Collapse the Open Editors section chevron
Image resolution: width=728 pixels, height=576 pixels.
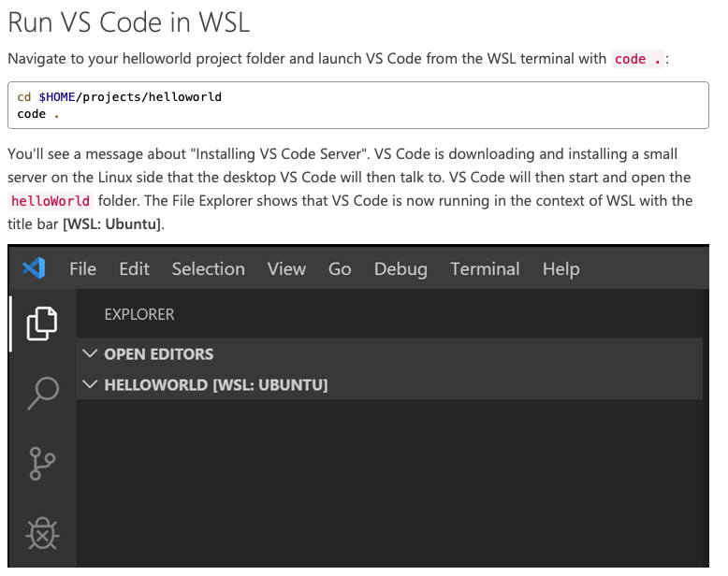click(90, 353)
